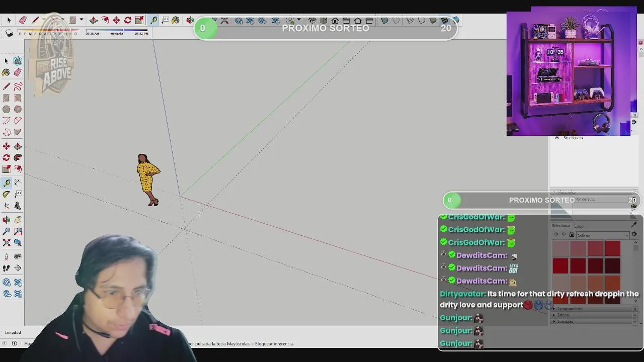Click the Orbit tool in top toolbar
Image resolution: width=644 pixels, height=362 pixels.
[190, 20]
